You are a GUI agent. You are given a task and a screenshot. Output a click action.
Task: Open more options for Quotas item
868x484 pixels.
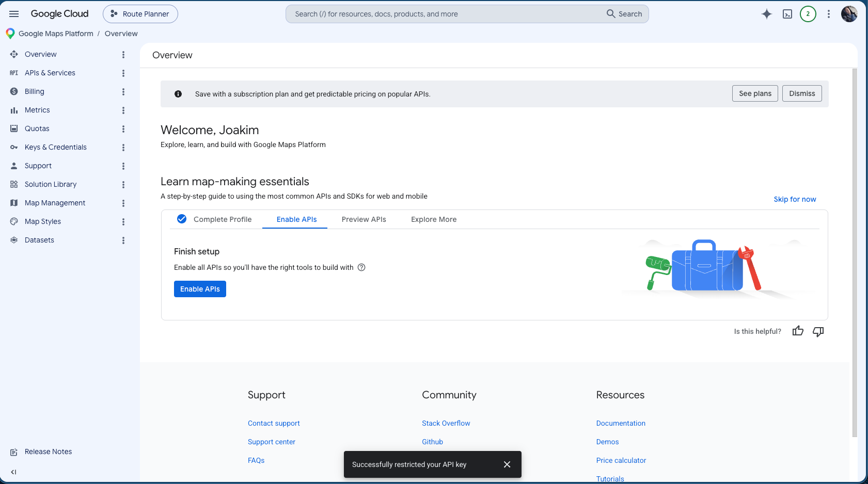123,129
